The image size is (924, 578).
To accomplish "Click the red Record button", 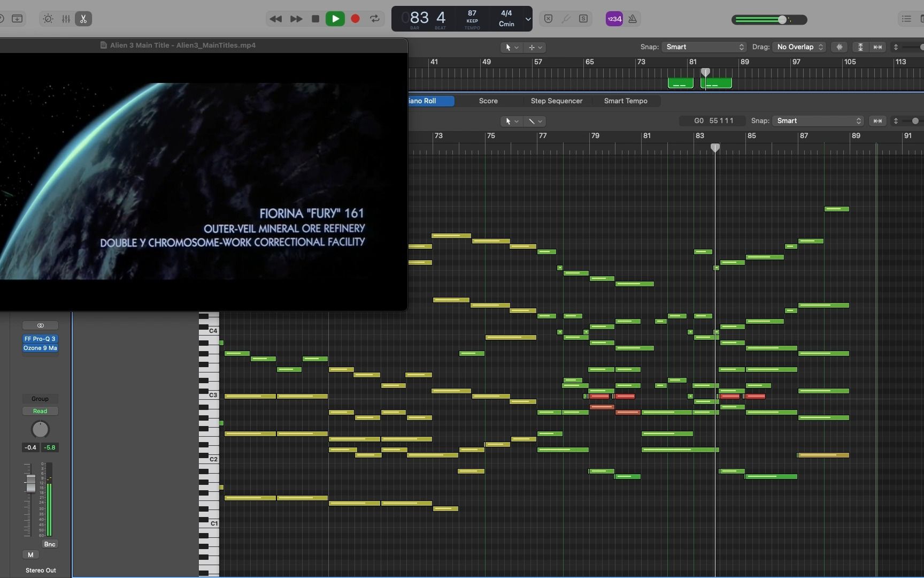I will [x=355, y=19].
